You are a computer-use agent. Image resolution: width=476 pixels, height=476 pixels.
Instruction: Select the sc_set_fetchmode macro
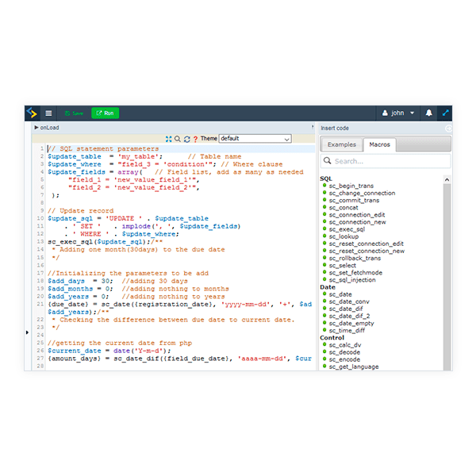355,273
